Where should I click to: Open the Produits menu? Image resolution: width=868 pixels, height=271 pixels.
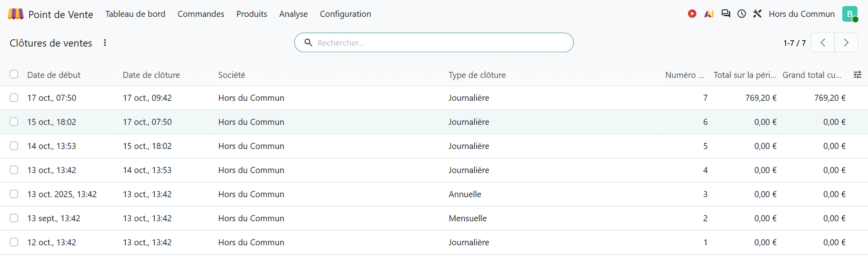(252, 14)
